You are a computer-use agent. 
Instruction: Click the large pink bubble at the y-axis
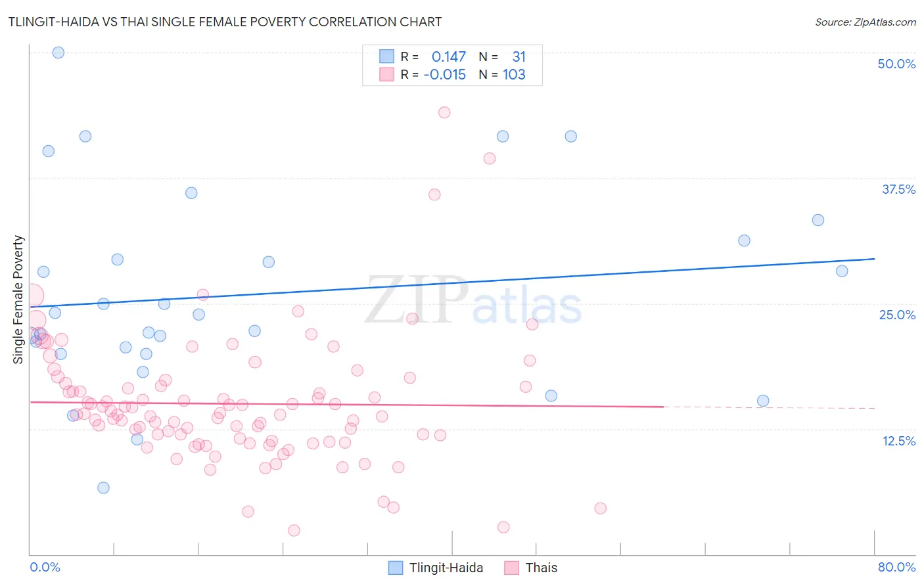30,296
